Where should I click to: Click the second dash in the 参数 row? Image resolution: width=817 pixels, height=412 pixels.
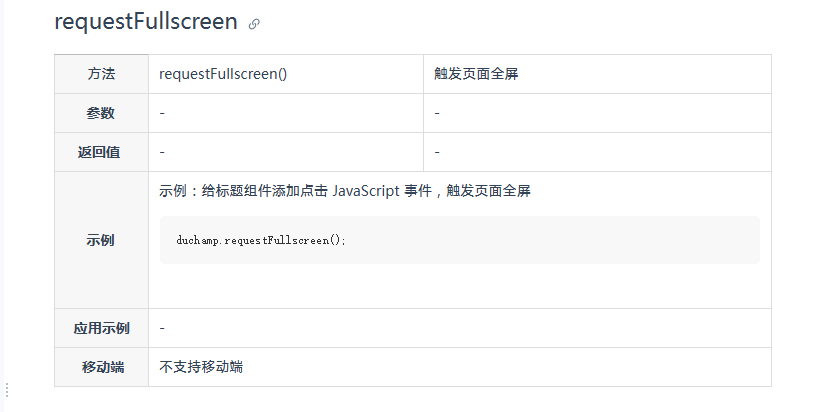click(437, 113)
